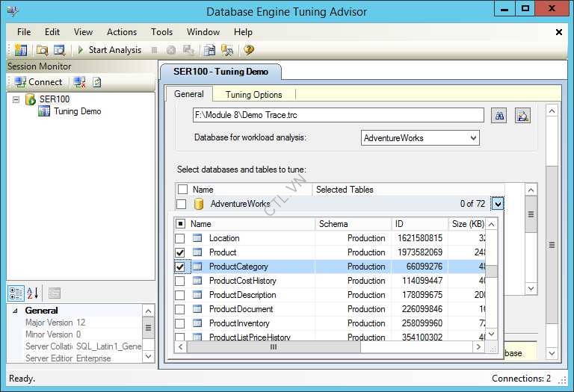
Task: Uncheck the ProductCategory table checkbox
Action: click(180, 267)
